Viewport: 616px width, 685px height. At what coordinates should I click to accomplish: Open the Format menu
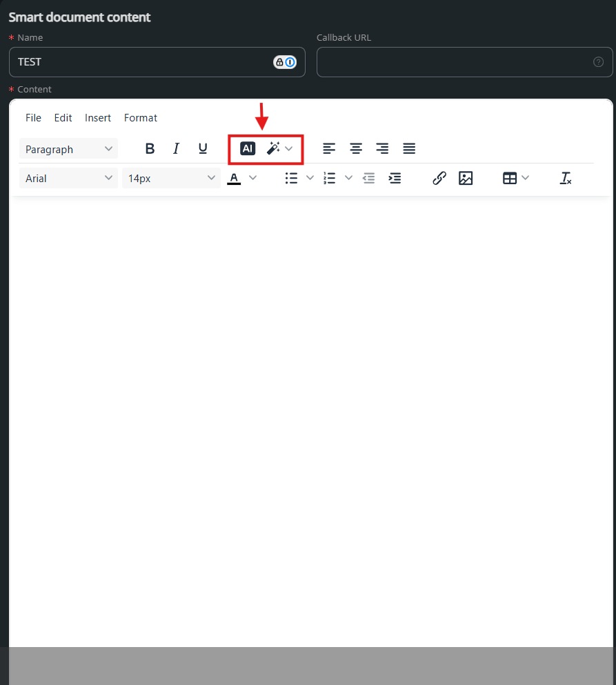pyautogui.click(x=141, y=118)
